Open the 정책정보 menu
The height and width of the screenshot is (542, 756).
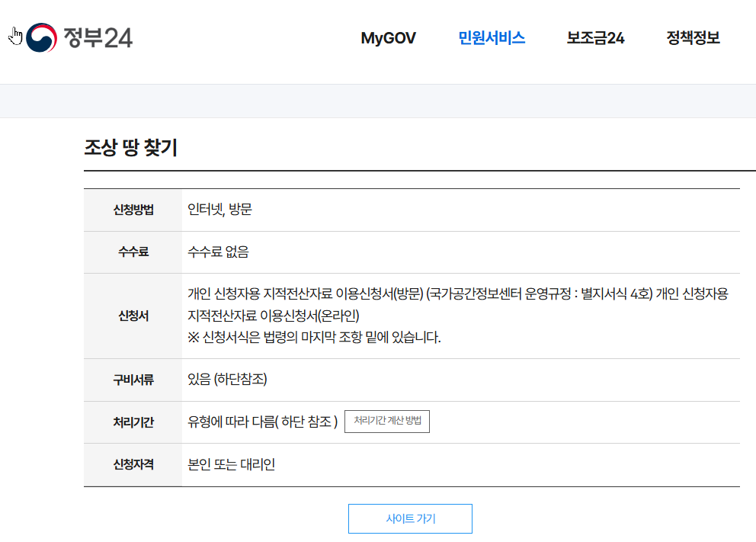tap(691, 37)
